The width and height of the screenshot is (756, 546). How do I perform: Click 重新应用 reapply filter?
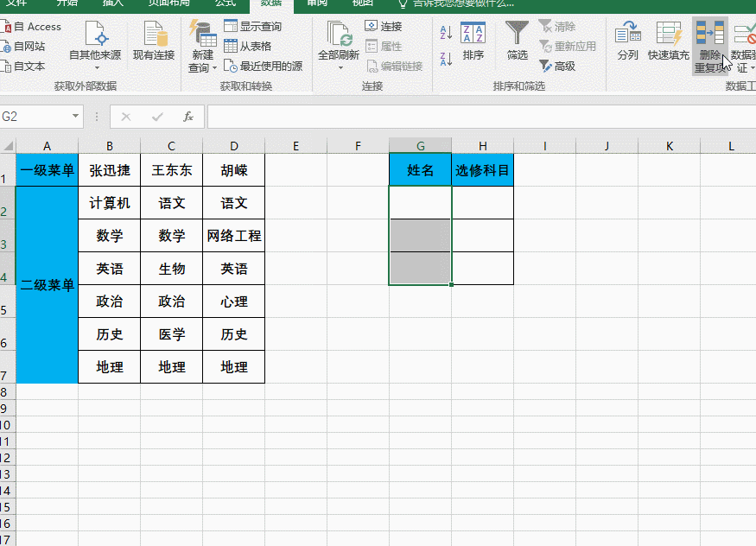568,47
